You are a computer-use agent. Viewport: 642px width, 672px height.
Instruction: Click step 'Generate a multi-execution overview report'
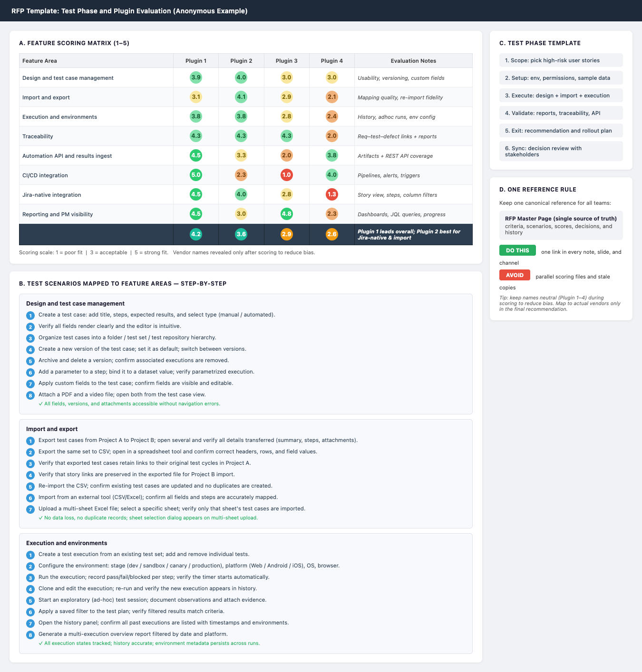coord(133,634)
